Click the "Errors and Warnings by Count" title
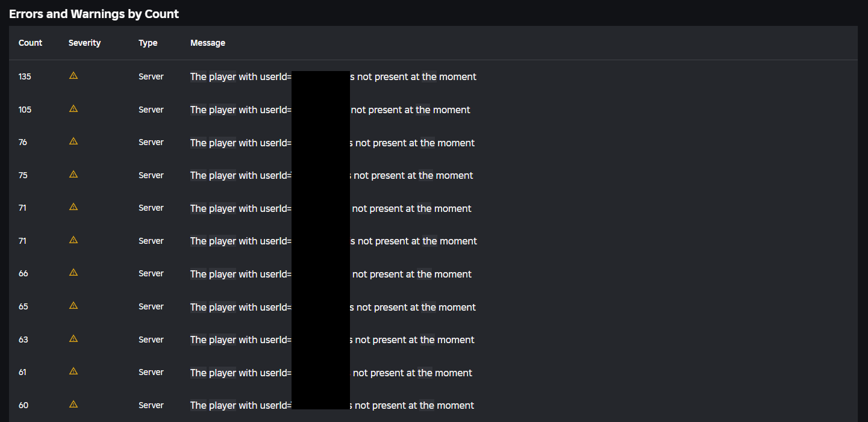The width and height of the screenshot is (868, 422). pos(94,14)
